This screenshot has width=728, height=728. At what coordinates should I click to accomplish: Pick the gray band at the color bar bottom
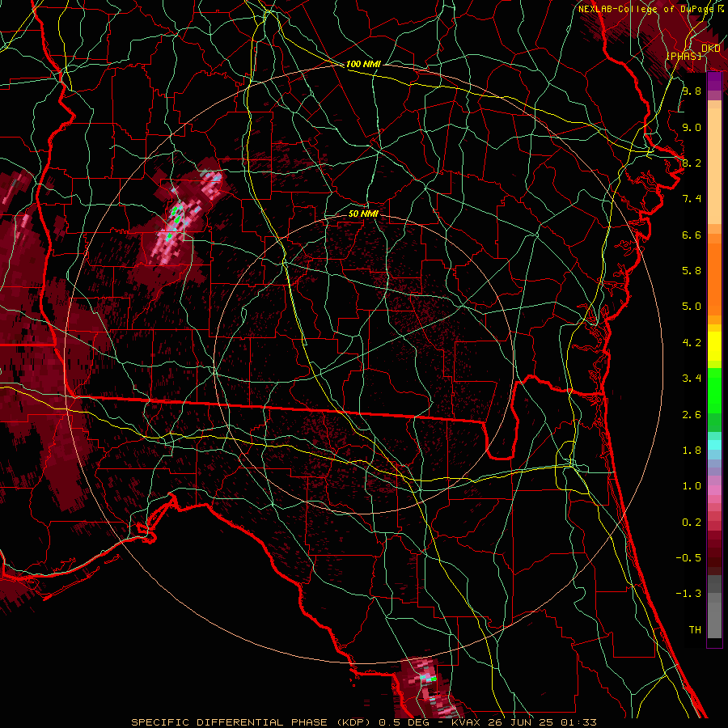click(714, 614)
